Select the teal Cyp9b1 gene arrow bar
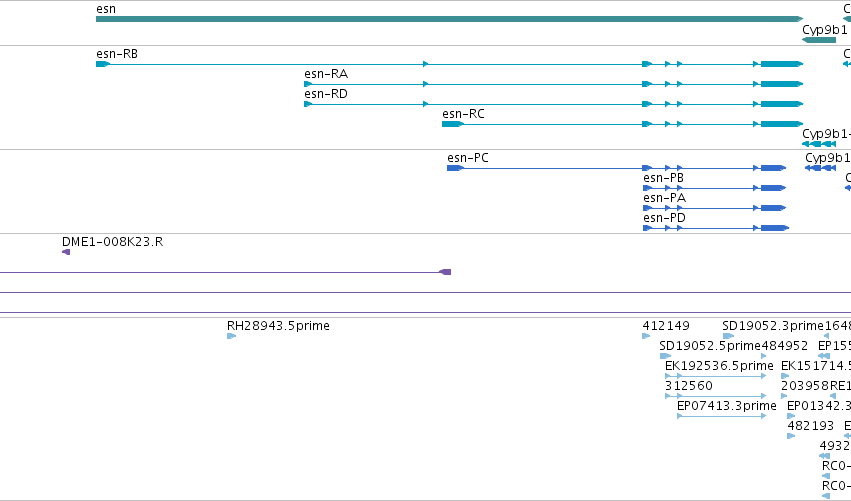Screen dimensions: 851x501 (819, 40)
